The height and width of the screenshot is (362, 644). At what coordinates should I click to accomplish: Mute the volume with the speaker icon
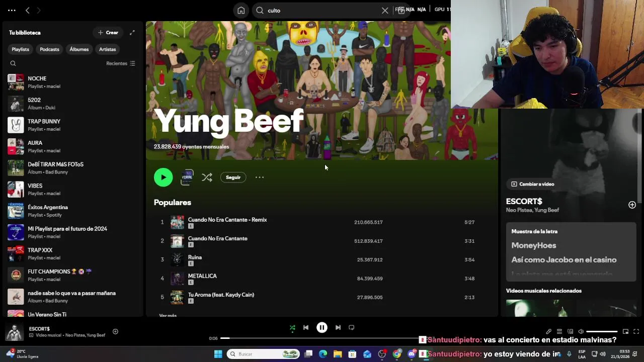(581, 331)
